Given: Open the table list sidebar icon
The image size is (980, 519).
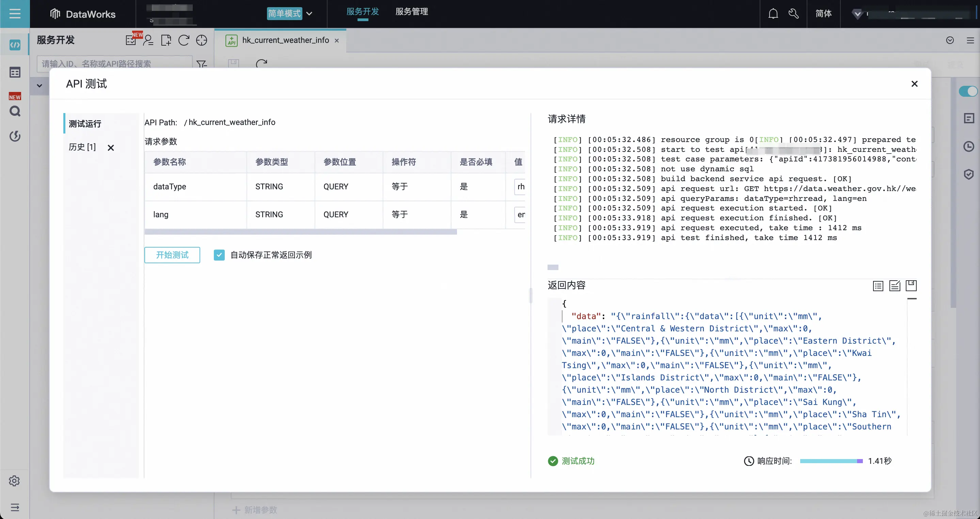Looking at the screenshot, I should (x=15, y=72).
